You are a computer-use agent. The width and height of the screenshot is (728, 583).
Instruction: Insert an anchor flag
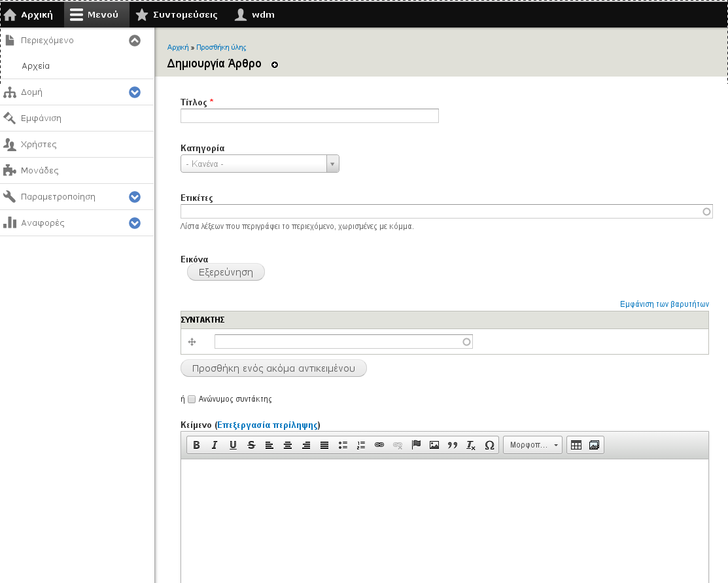coord(416,445)
